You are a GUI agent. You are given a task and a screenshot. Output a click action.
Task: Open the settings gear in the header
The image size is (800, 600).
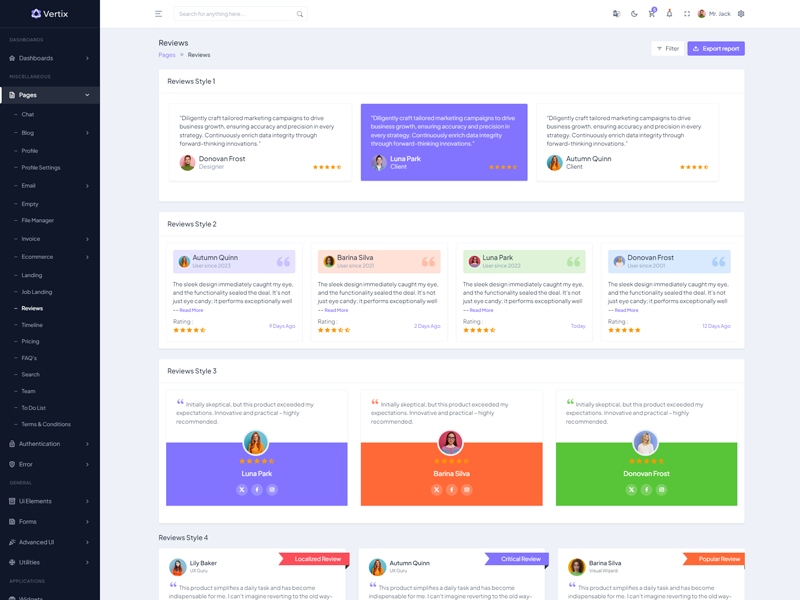coord(741,14)
